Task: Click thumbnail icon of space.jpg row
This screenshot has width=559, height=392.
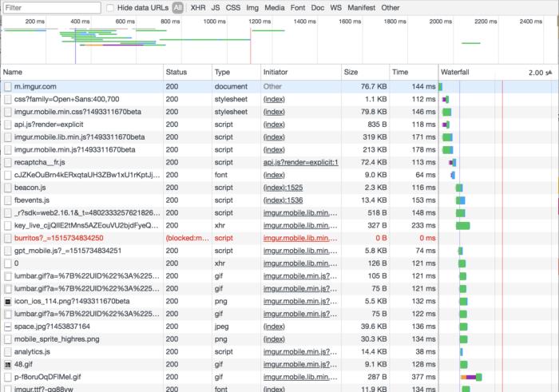Action: click(x=8, y=327)
